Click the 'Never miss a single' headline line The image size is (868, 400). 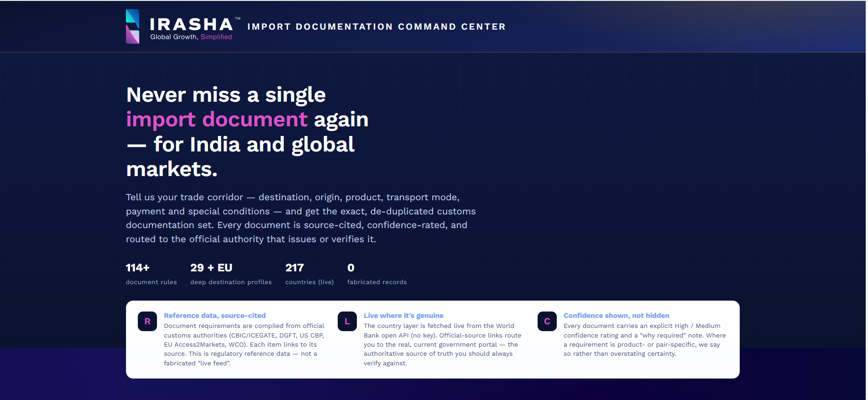pyautogui.click(x=226, y=95)
